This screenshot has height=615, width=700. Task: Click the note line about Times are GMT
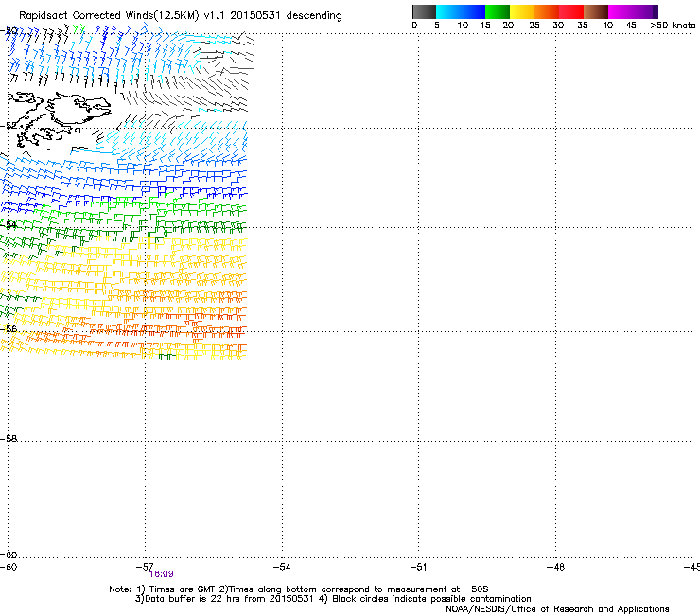[x=299, y=589]
